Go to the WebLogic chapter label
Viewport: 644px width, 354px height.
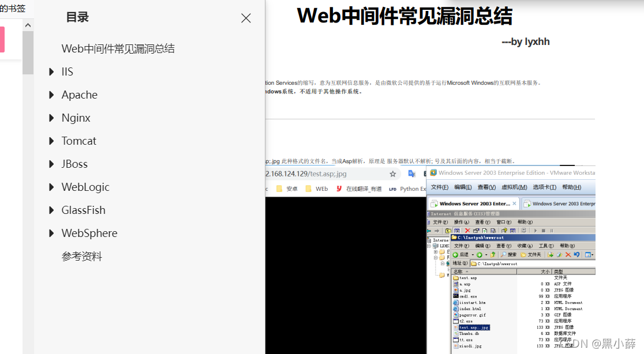pos(85,187)
